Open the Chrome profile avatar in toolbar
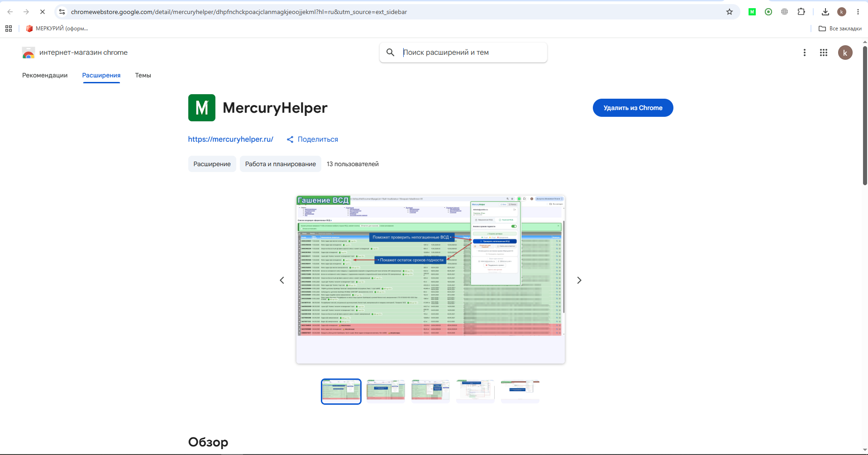Image resolution: width=868 pixels, height=455 pixels. [x=842, y=12]
